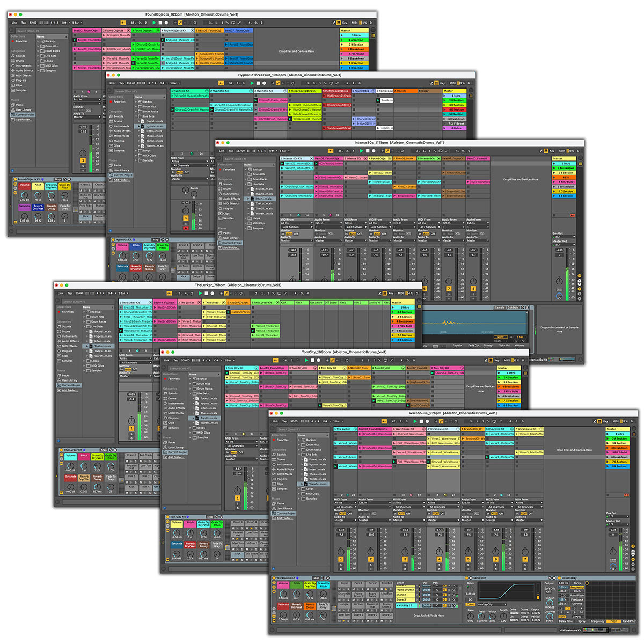This screenshot has height=644, width=644.
Task: Collapse the Live Sets folder in browser
Action: coord(299,455)
